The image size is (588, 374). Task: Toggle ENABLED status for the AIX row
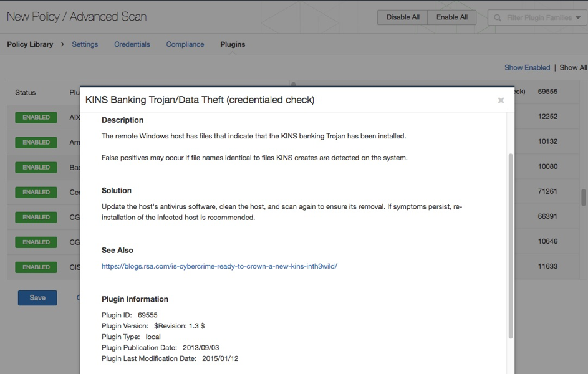coord(36,117)
